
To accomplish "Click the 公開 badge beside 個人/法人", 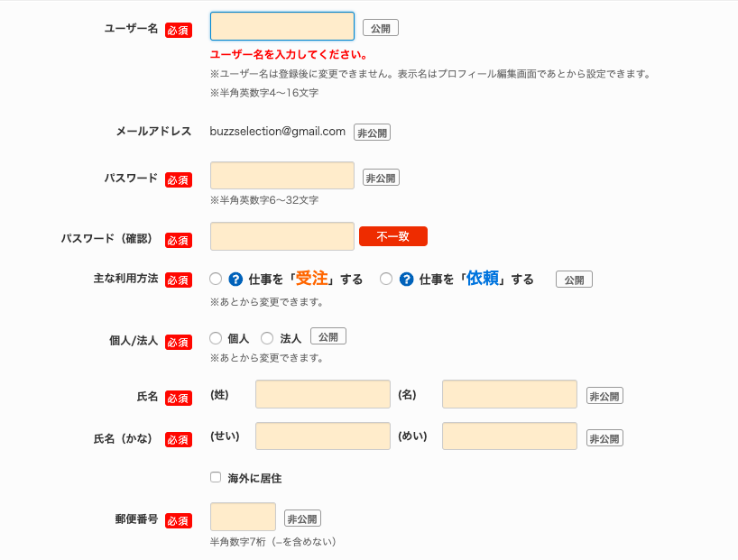I will [x=328, y=336].
